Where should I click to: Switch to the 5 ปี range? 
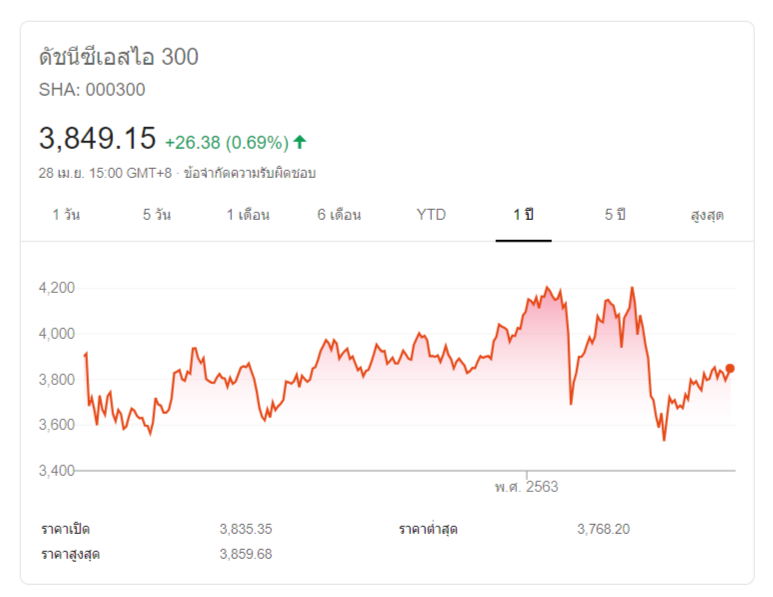614,215
